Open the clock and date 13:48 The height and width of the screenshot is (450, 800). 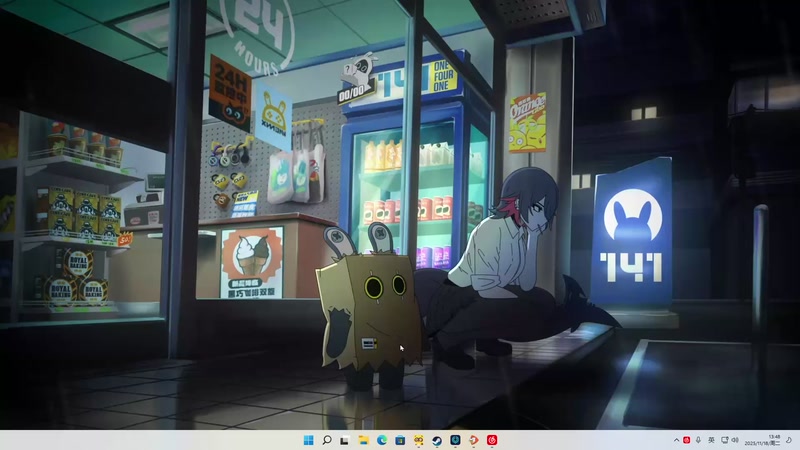pyautogui.click(x=762, y=440)
